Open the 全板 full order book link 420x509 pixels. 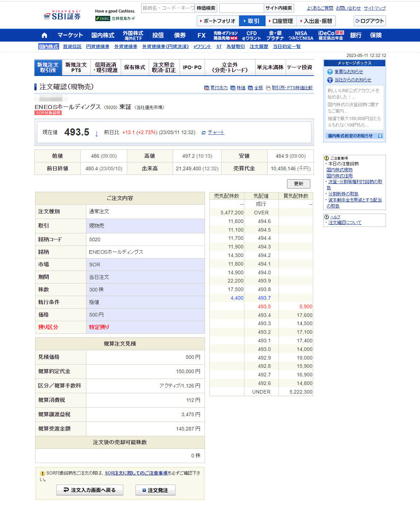[256, 88]
